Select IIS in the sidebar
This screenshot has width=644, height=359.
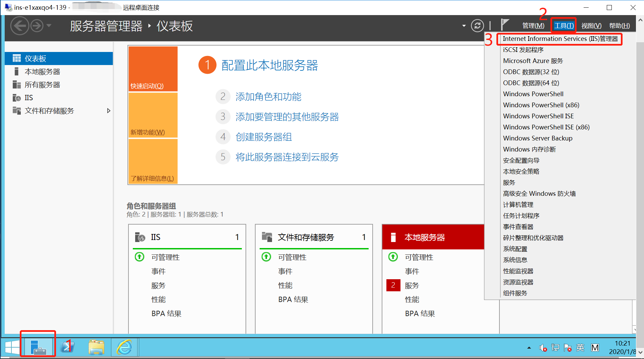[x=59, y=98]
